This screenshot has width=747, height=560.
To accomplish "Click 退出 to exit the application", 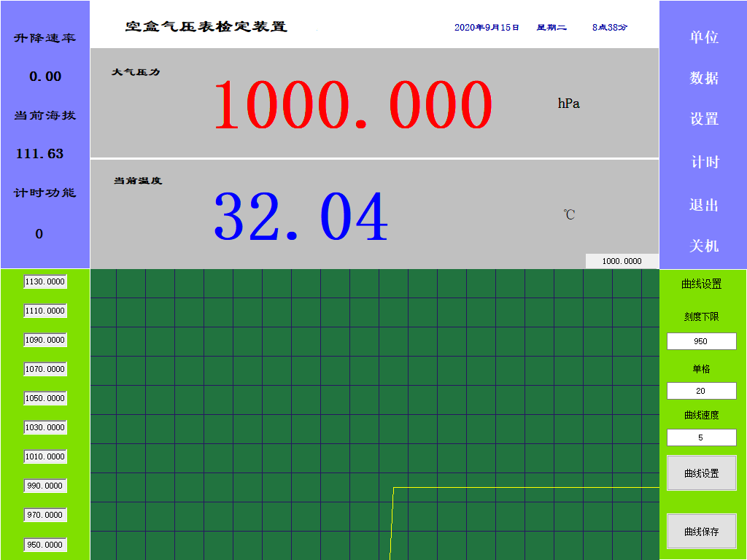I will tap(704, 205).
